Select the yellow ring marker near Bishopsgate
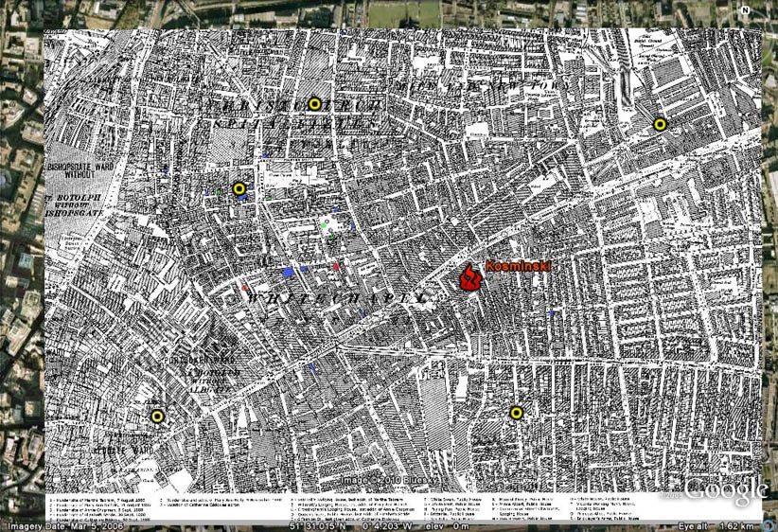 pyautogui.click(x=239, y=188)
